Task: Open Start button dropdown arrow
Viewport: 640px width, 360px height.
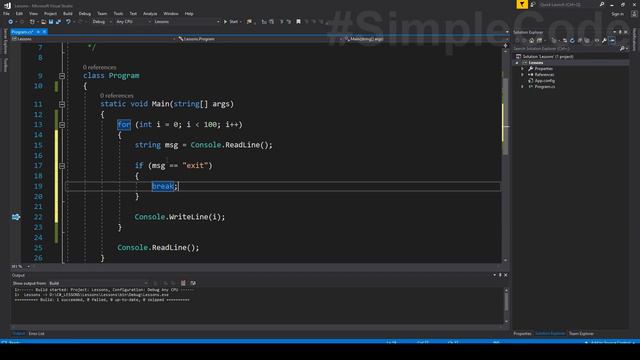Action: (x=240, y=22)
